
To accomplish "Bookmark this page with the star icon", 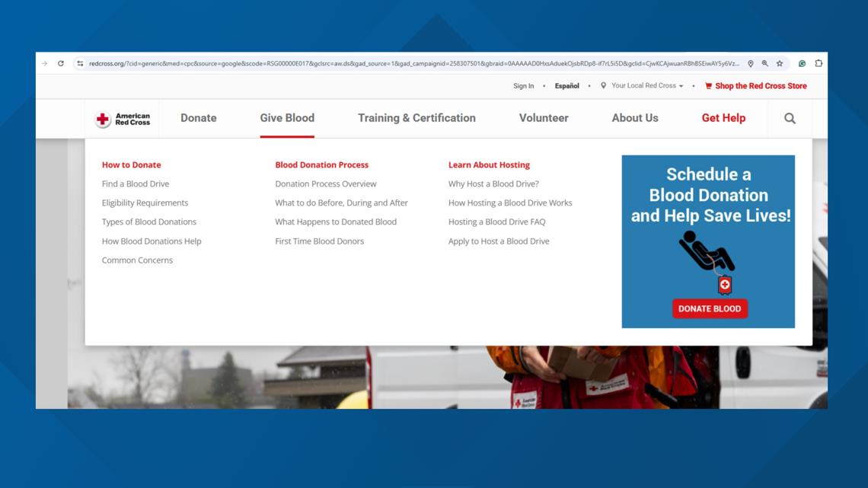I will tap(780, 64).
